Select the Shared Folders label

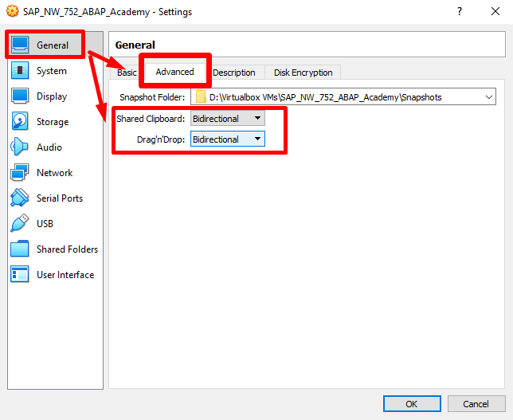click(x=67, y=249)
